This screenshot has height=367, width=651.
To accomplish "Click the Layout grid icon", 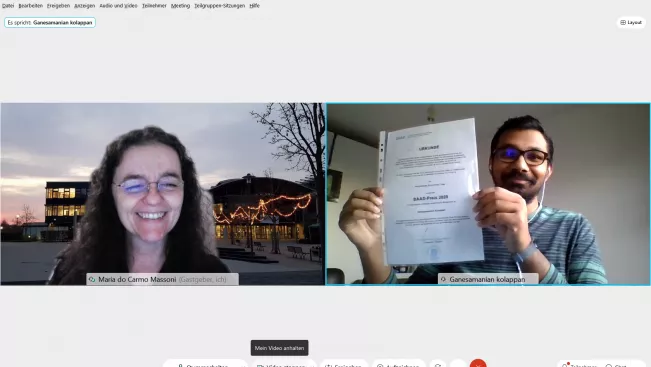I will click(623, 22).
